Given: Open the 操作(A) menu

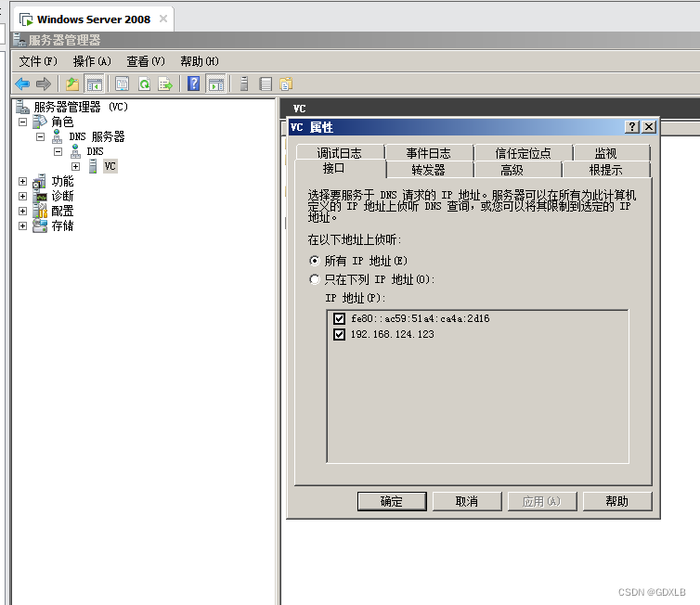Looking at the screenshot, I should click(x=92, y=61).
